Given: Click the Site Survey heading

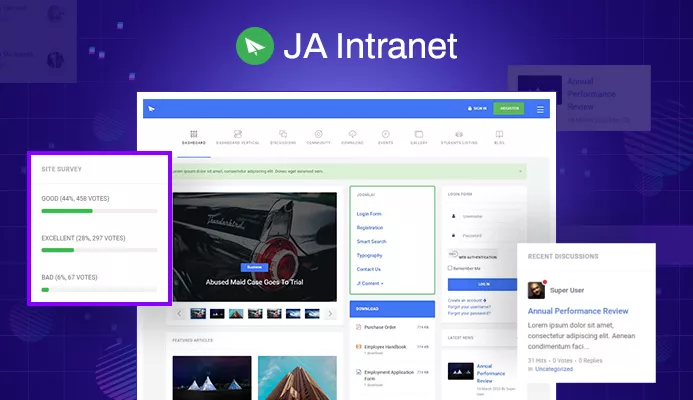Looking at the screenshot, I should [61, 169].
